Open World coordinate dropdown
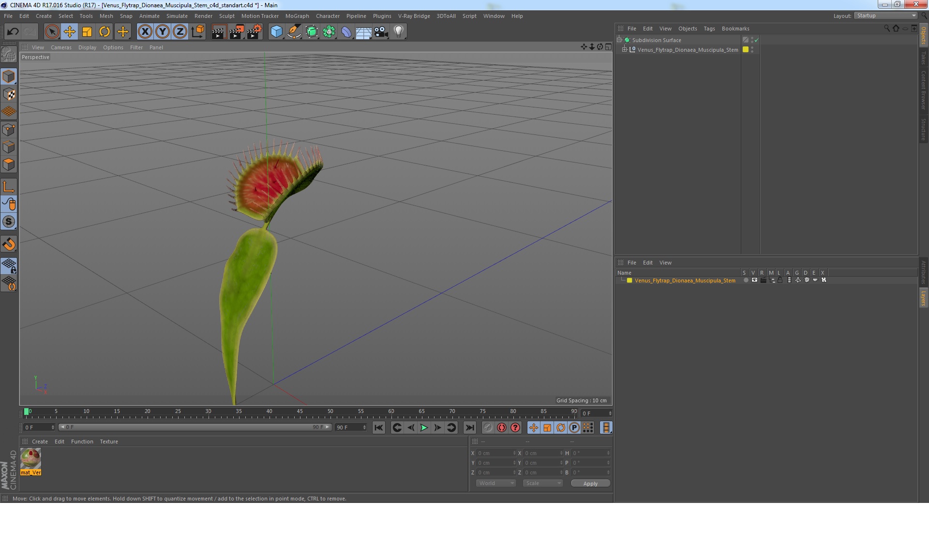The height and width of the screenshot is (560, 929). (496, 483)
